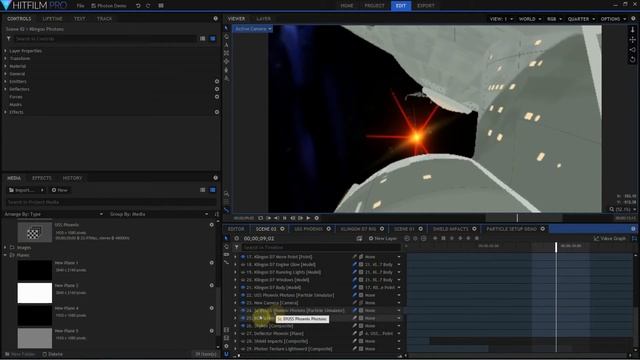Click the orbit tool in viewer toolbar

pyautogui.click(x=226, y=61)
